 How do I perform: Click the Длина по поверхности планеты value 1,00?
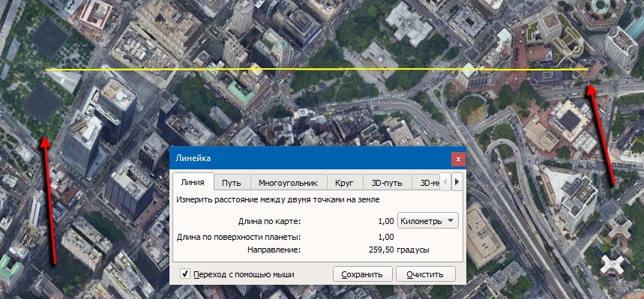pyautogui.click(x=385, y=237)
